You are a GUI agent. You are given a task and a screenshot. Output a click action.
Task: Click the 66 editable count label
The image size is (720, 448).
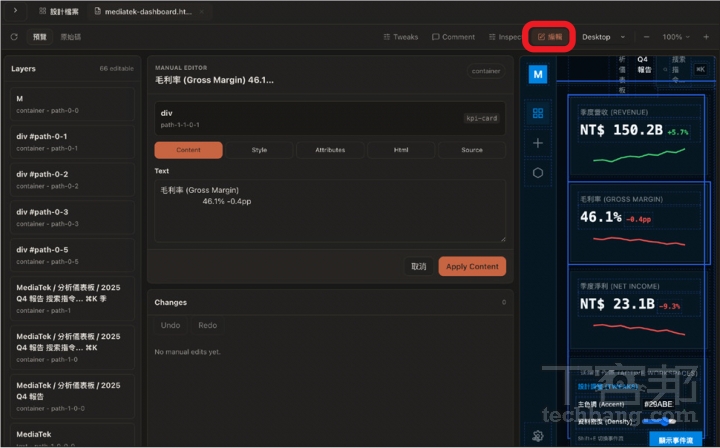coord(117,68)
